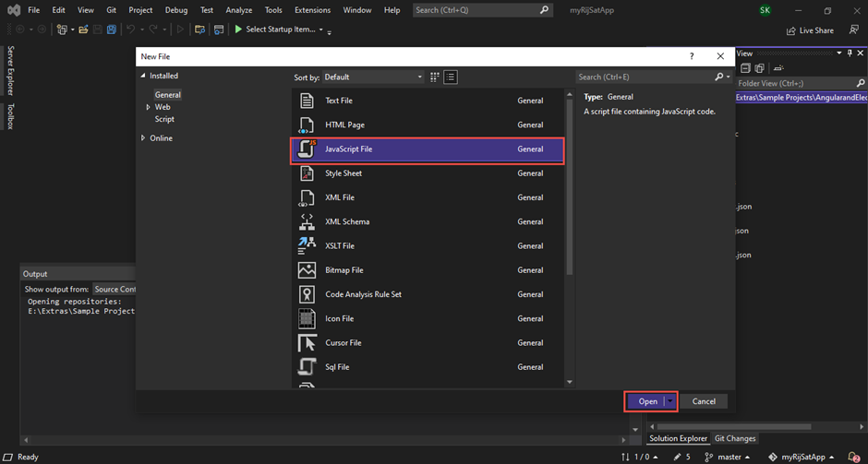Select the XML Schema icon
The height and width of the screenshot is (464, 868).
coord(307,222)
